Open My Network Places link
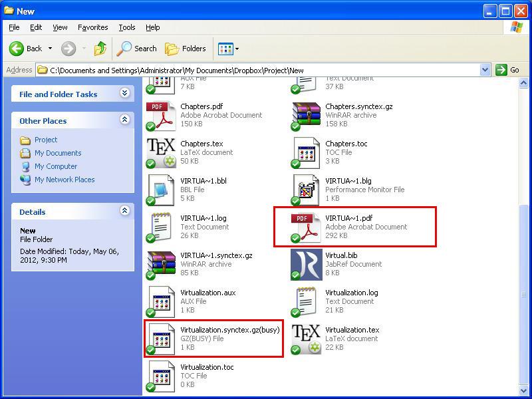This screenshot has height=399, width=532. pyautogui.click(x=65, y=180)
